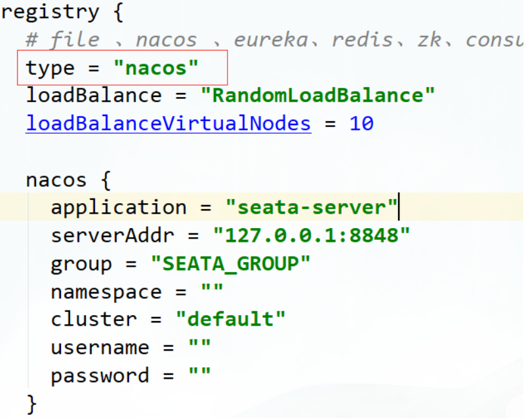The image size is (524, 420).
Task: Click inside the empty password quotes
Action: click(x=199, y=375)
